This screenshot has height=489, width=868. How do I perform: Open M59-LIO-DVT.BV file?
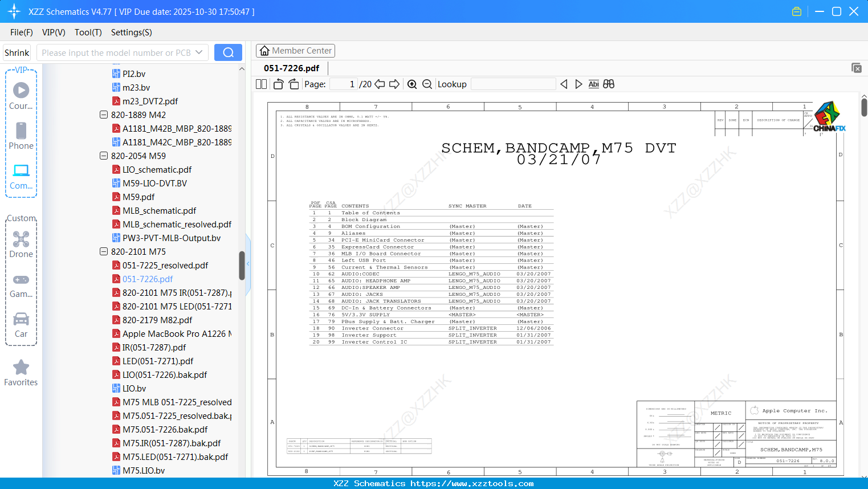coord(154,183)
